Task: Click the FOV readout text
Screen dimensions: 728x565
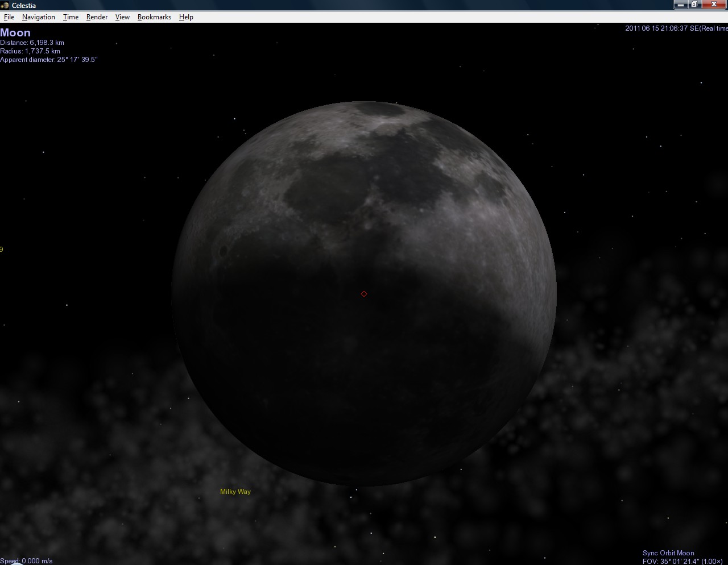Action: (682, 562)
